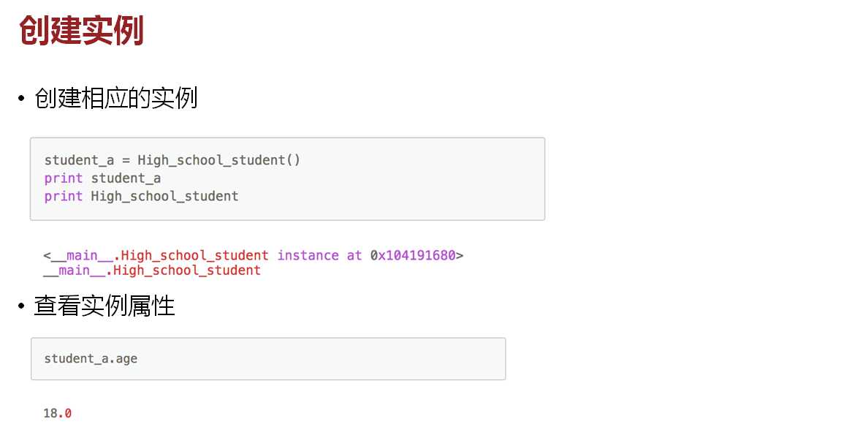
Task: Click the bullet before 查看实例属性
Action: click(22, 306)
